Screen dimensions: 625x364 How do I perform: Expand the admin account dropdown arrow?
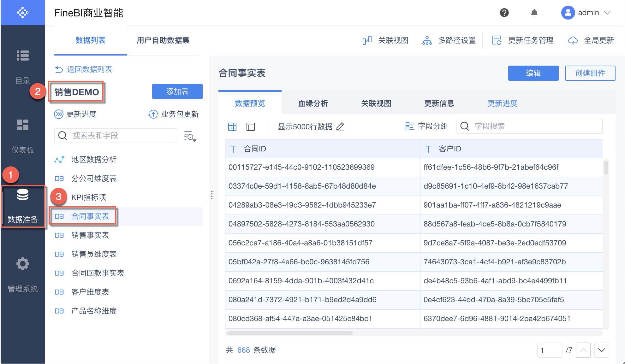tap(607, 13)
